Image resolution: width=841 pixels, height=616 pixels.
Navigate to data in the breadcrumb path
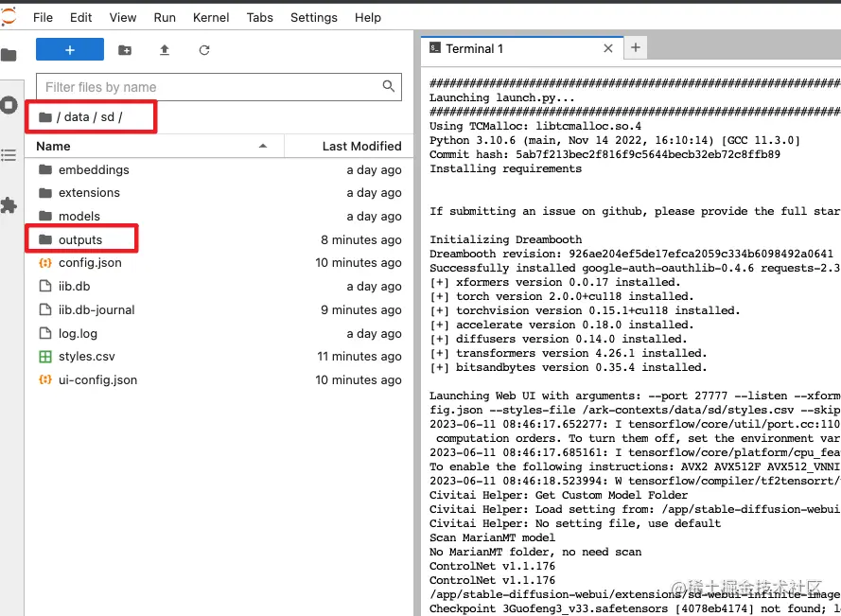(77, 117)
